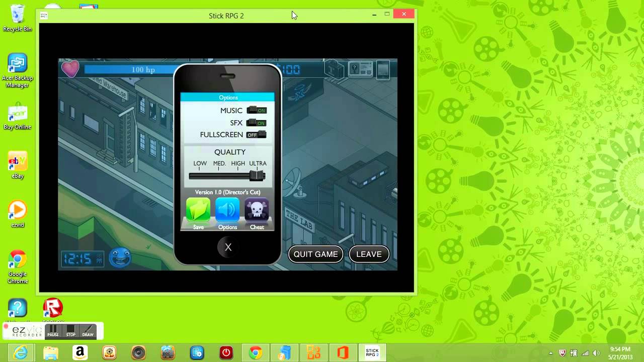
Task: Tap the green Save folder icon
Action: pyautogui.click(x=198, y=210)
